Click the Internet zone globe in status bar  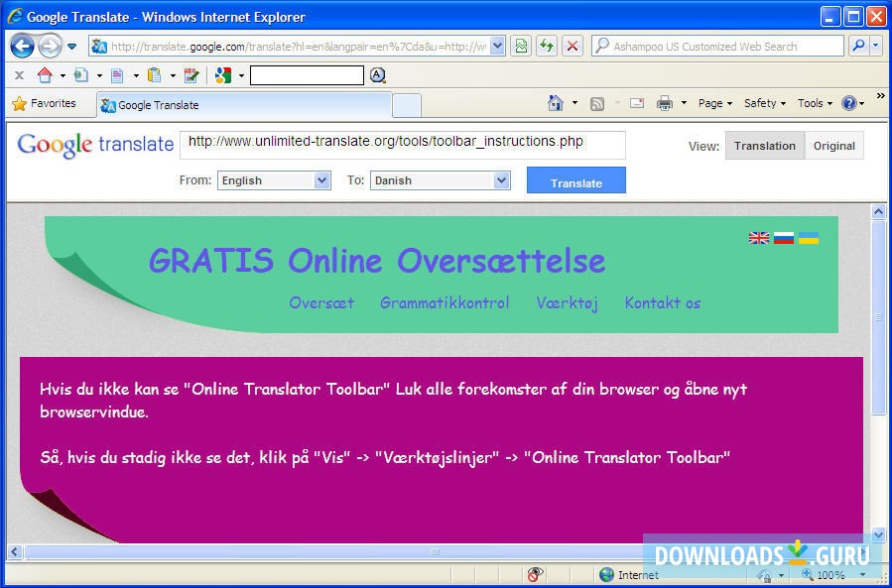(x=606, y=574)
